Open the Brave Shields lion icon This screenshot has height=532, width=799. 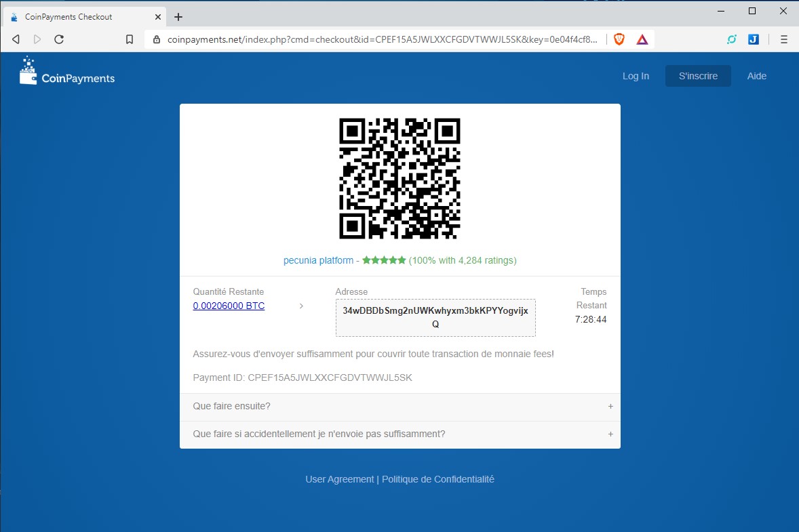tap(619, 39)
